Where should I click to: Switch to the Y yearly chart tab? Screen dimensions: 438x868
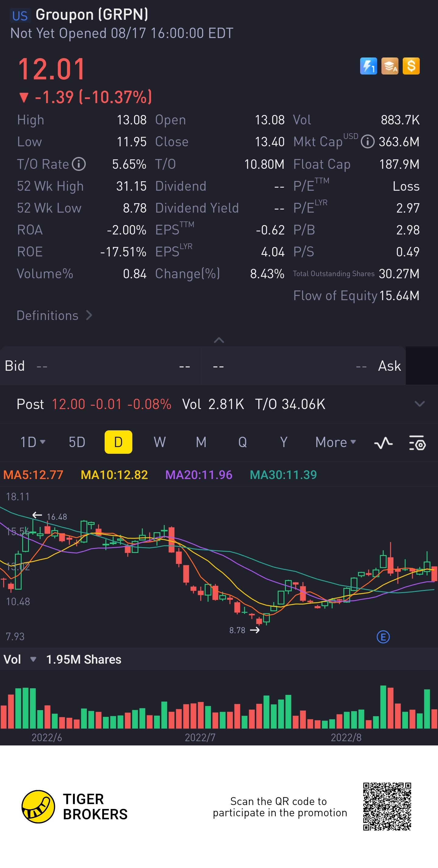284,442
